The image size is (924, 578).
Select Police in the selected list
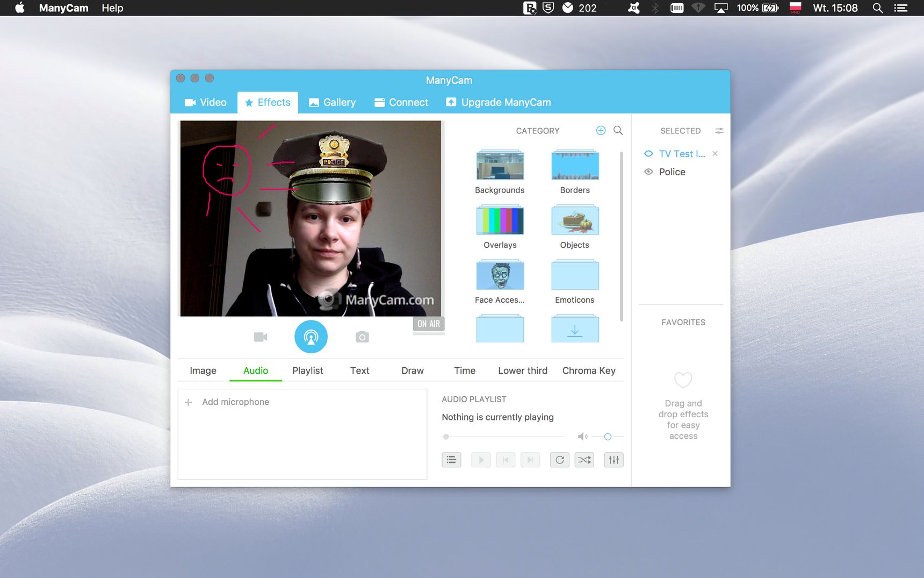tap(672, 172)
